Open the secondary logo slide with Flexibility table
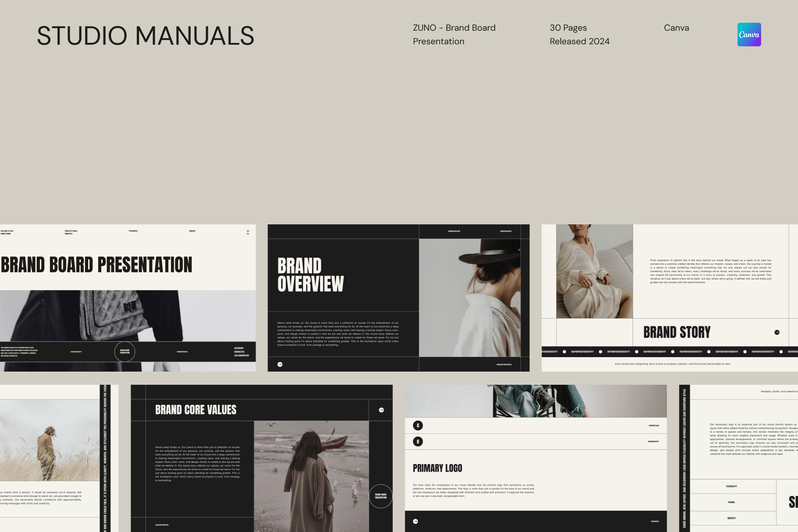798x532 pixels. click(x=738, y=458)
